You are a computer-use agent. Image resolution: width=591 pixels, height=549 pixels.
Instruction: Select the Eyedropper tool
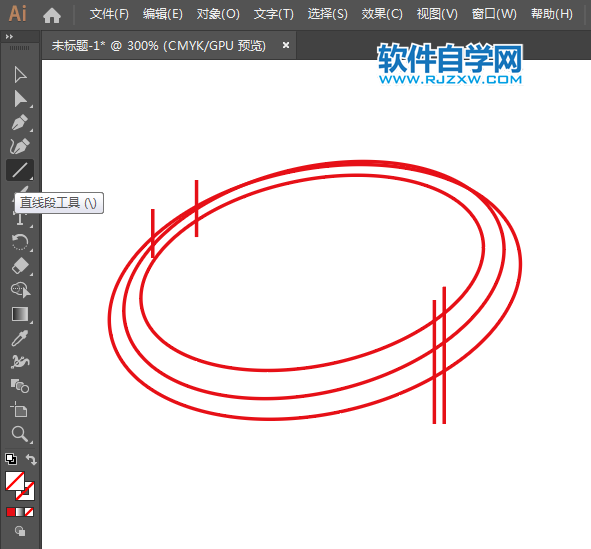tap(20, 338)
